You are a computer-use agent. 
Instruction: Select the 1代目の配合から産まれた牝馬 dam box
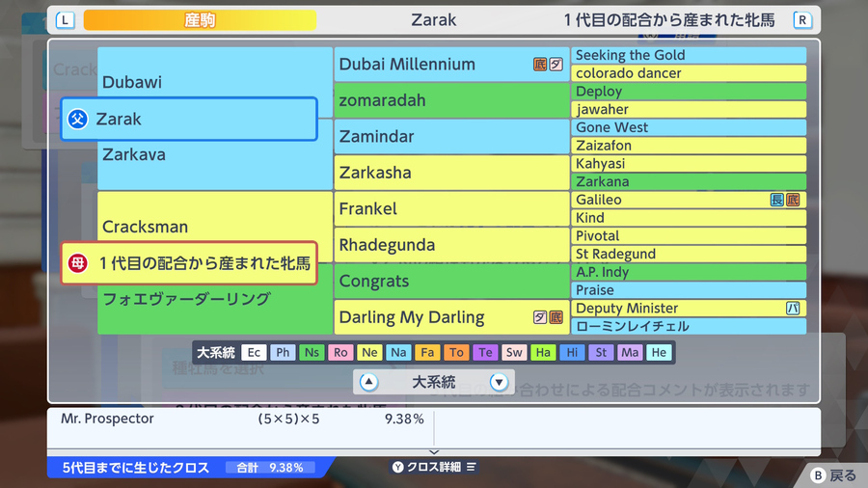coord(189,263)
